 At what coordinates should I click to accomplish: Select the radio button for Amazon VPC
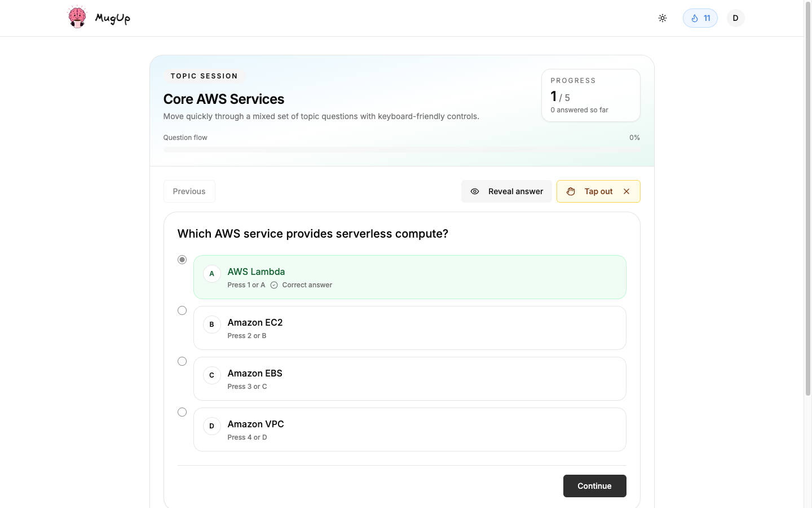point(182,412)
